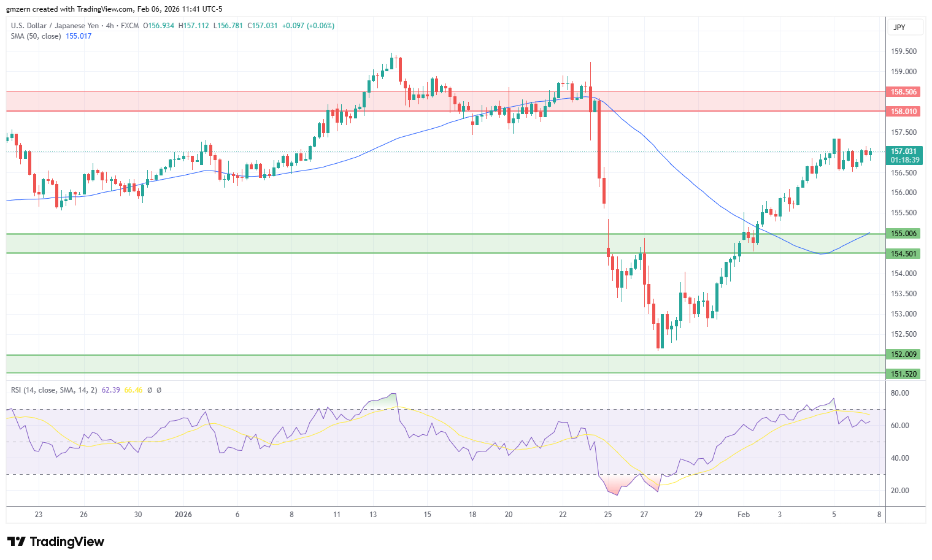Click the +0.097 (+0.06%) change value

(308, 26)
